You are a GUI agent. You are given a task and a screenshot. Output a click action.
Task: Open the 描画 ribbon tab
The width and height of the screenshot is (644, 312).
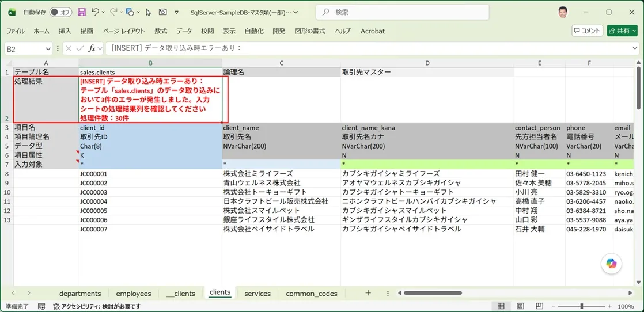tap(86, 31)
